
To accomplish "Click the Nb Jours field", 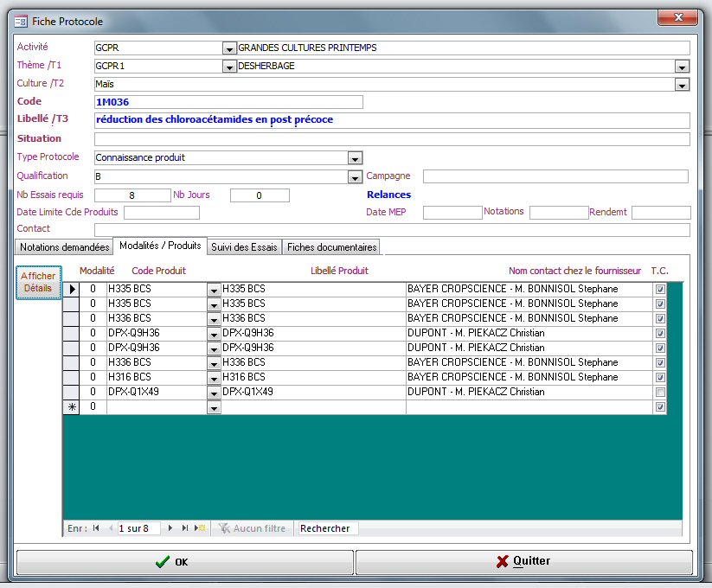I will tap(260, 195).
